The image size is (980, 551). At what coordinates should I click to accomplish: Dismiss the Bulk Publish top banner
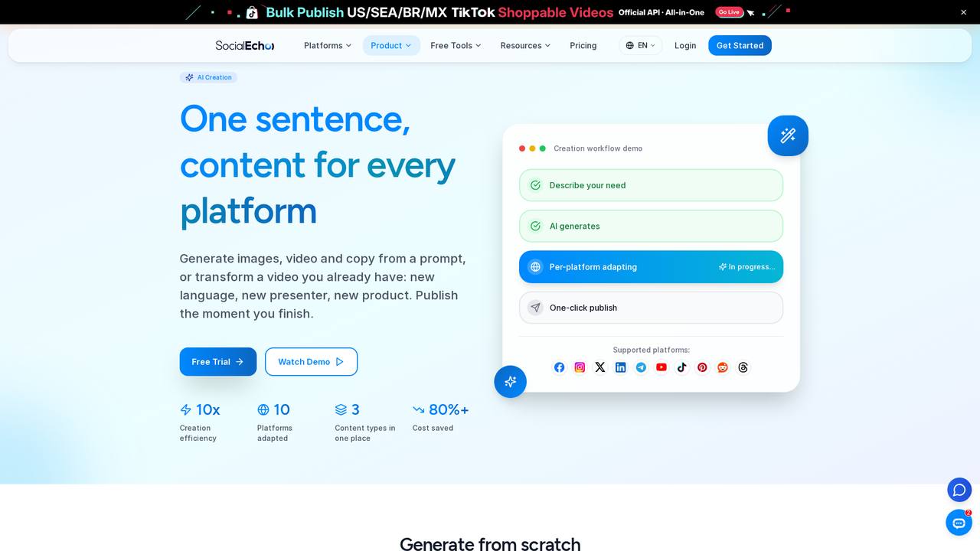coord(964,12)
